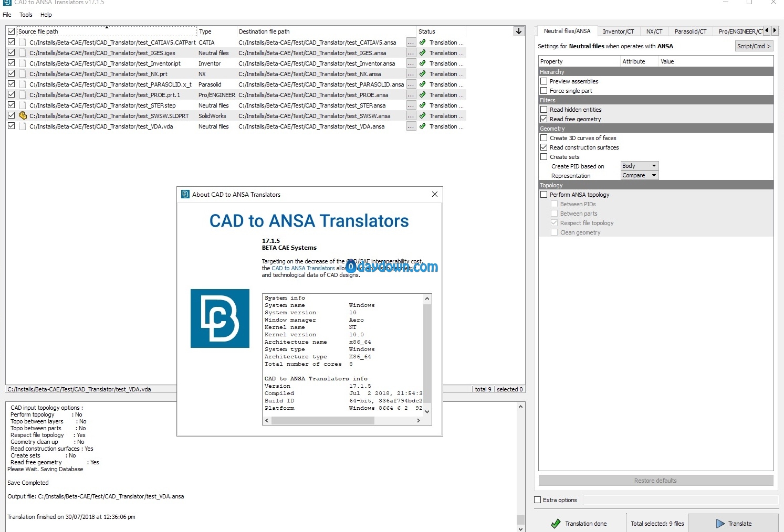784x532 pixels.
Task: Open the File menu
Action: [7, 15]
